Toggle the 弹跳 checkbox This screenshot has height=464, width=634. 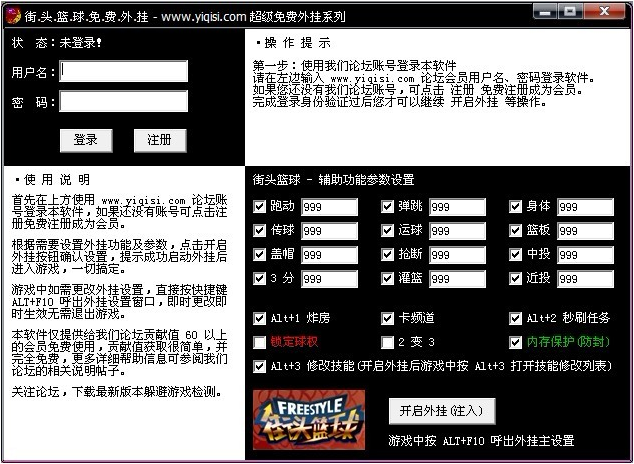(387, 207)
